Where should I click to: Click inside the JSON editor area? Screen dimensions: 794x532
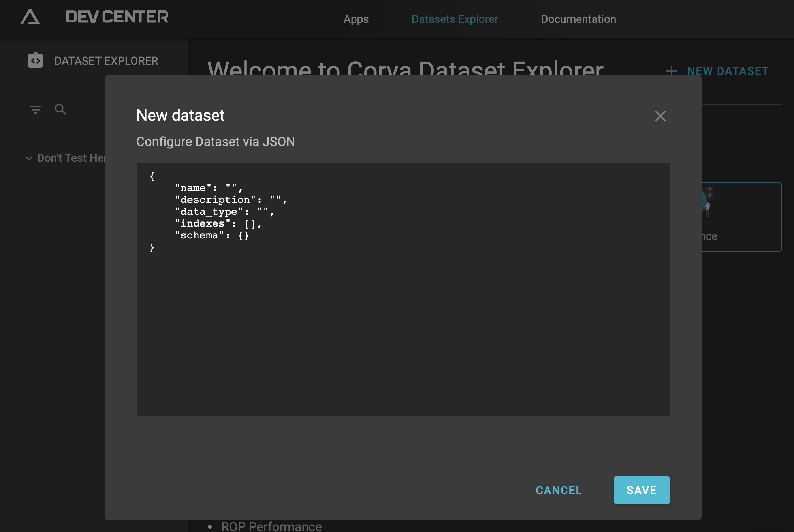point(403,289)
